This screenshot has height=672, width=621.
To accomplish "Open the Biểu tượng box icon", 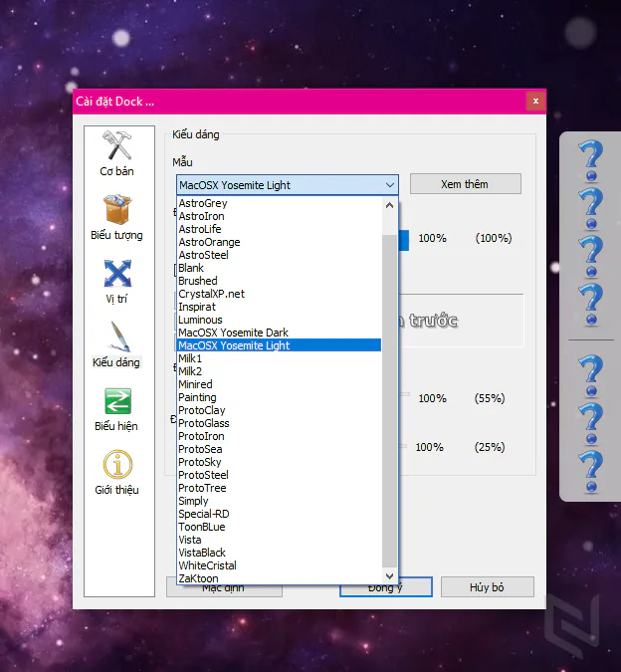I will [116, 210].
